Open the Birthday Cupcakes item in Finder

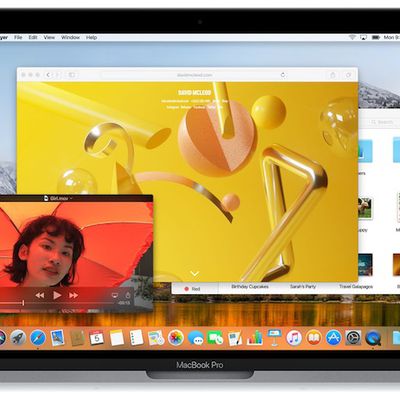click(250, 286)
